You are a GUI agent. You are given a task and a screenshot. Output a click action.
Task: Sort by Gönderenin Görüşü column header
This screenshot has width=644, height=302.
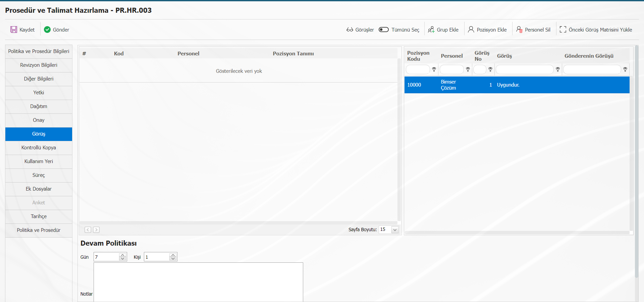[589, 56]
